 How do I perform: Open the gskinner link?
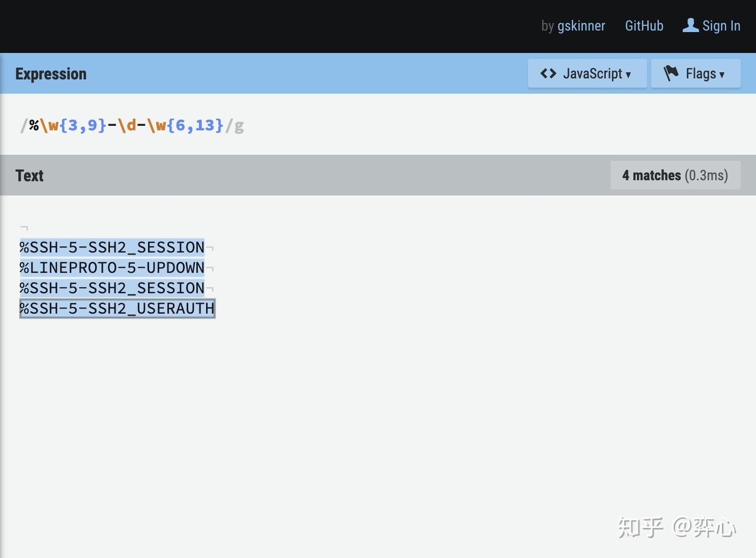click(581, 26)
